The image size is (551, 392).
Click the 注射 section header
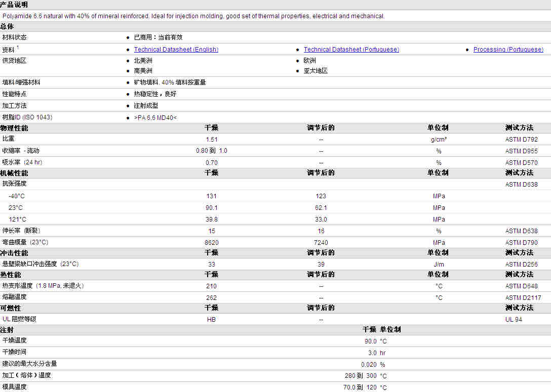pos(7,330)
